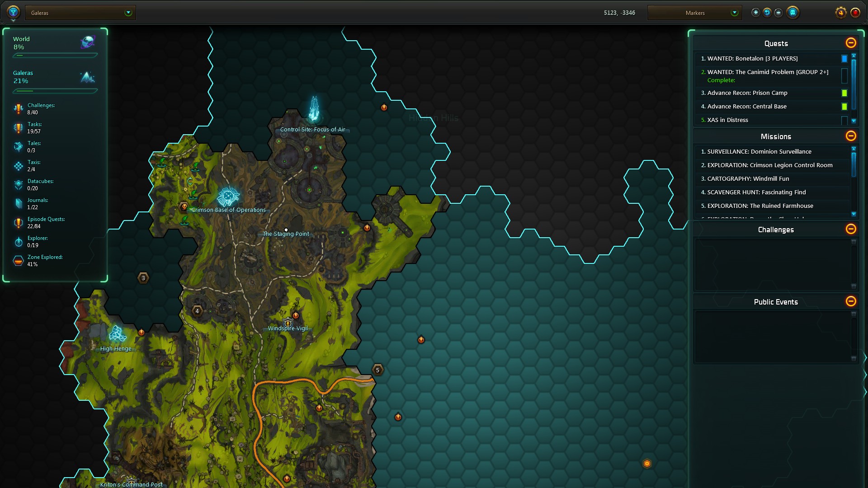Click the zoom in plus icon
Screen dimensions: 868x488
(755, 13)
